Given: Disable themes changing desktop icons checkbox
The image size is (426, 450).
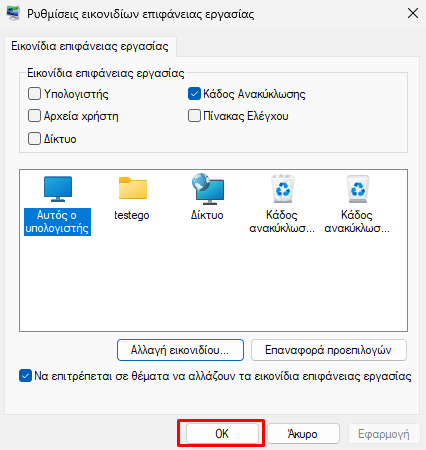Looking at the screenshot, I should point(25,376).
